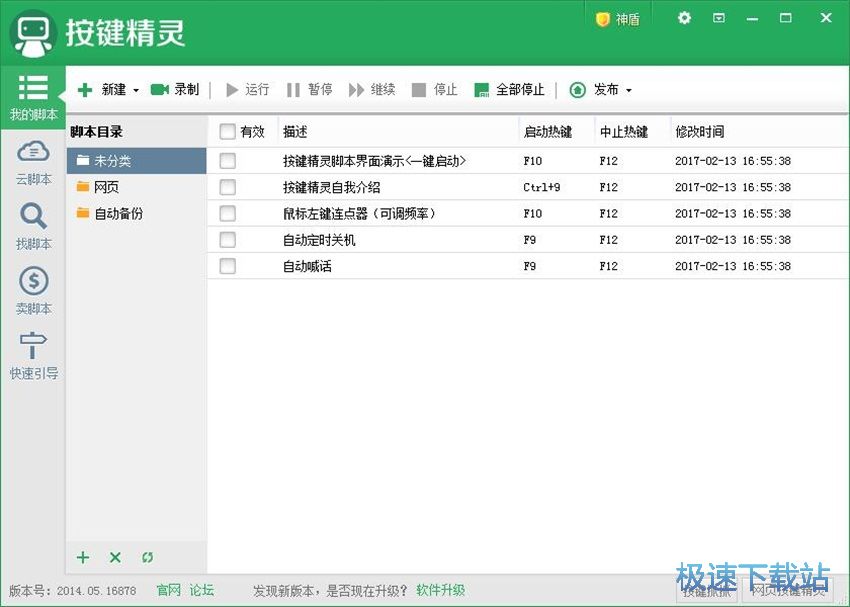Select the 未分类 folder
Viewport: 850px width, 607px height.
click(x=136, y=160)
